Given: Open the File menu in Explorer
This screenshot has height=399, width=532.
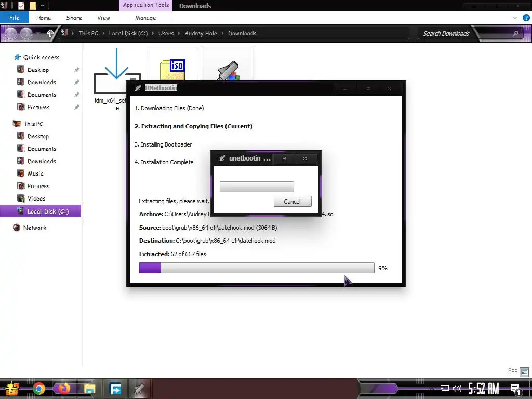Looking at the screenshot, I should pos(14,18).
